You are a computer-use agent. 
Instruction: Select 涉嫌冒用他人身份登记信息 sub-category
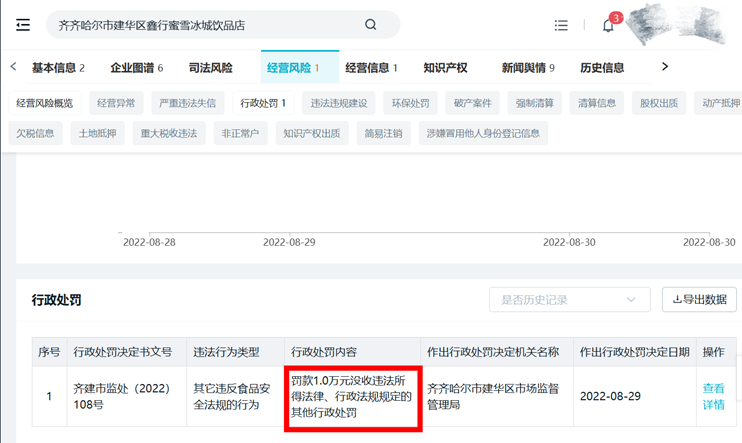click(x=483, y=133)
